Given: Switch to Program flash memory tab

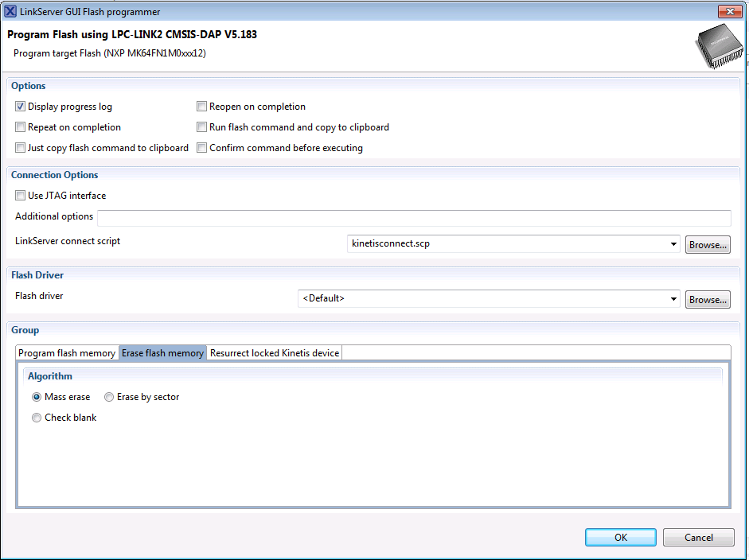Looking at the screenshot, I should click(x=67, y=353).
